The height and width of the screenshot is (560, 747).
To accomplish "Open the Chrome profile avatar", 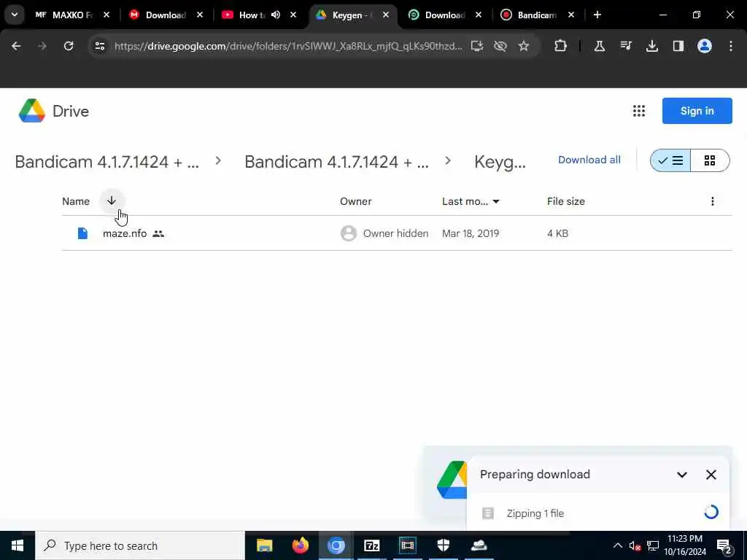I will (705, 46).
